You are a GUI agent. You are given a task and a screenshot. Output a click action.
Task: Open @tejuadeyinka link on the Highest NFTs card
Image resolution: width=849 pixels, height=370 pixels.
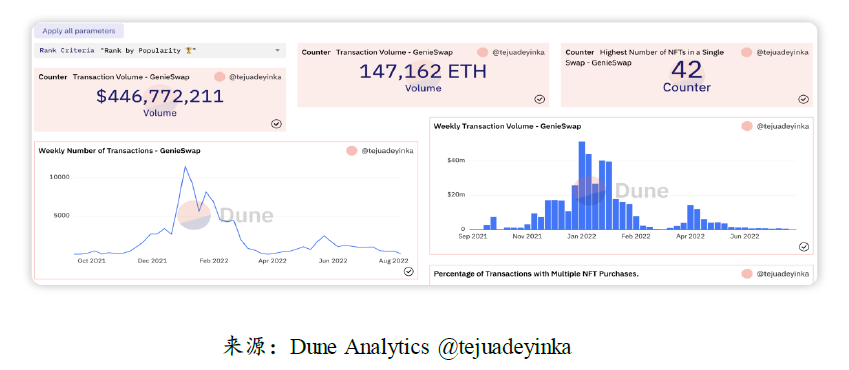(x=782, y=53)
